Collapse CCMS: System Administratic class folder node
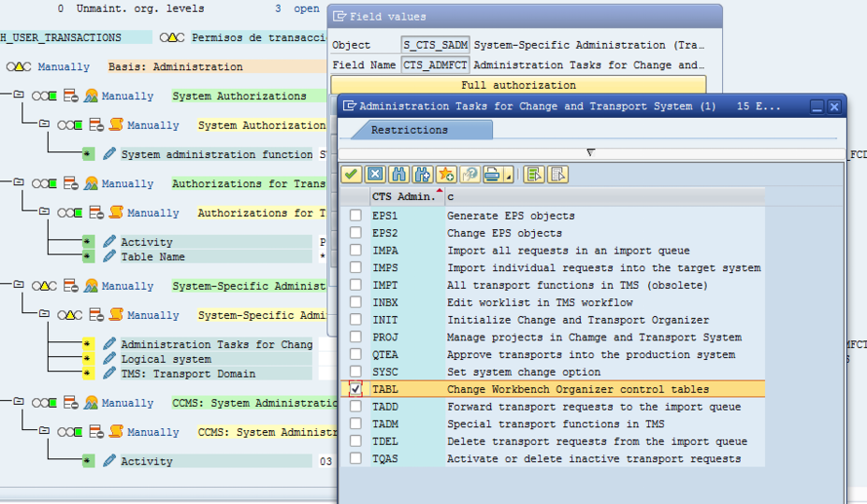 coord(19,402)
